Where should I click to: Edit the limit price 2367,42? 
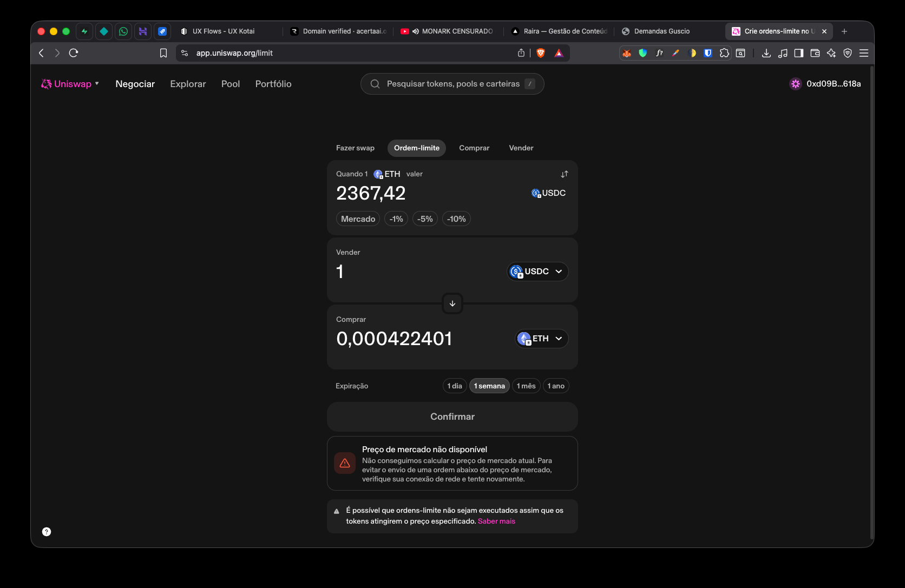tap(371, 193)
